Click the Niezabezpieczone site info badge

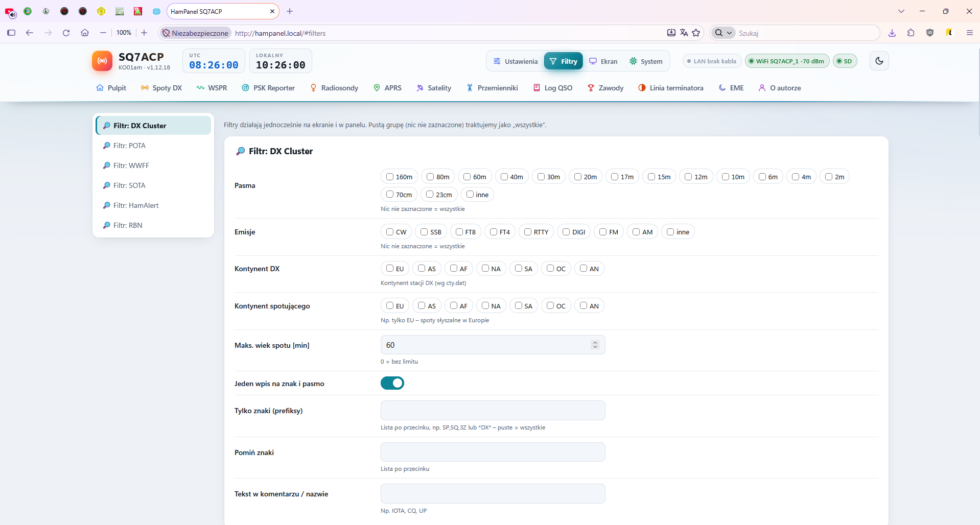click(x=195, y=33)
